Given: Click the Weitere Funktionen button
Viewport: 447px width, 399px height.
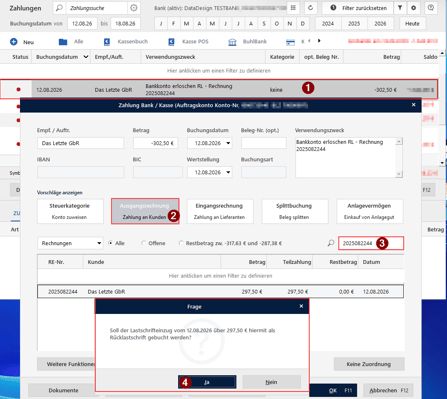Looking at the screenshot, I should click(66, 364).
